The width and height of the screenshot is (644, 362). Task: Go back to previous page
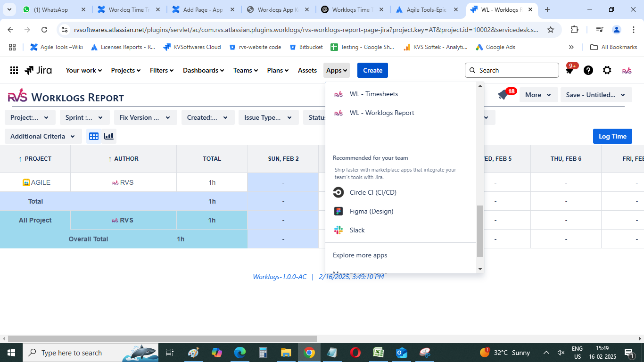click(x=10, y=30)
